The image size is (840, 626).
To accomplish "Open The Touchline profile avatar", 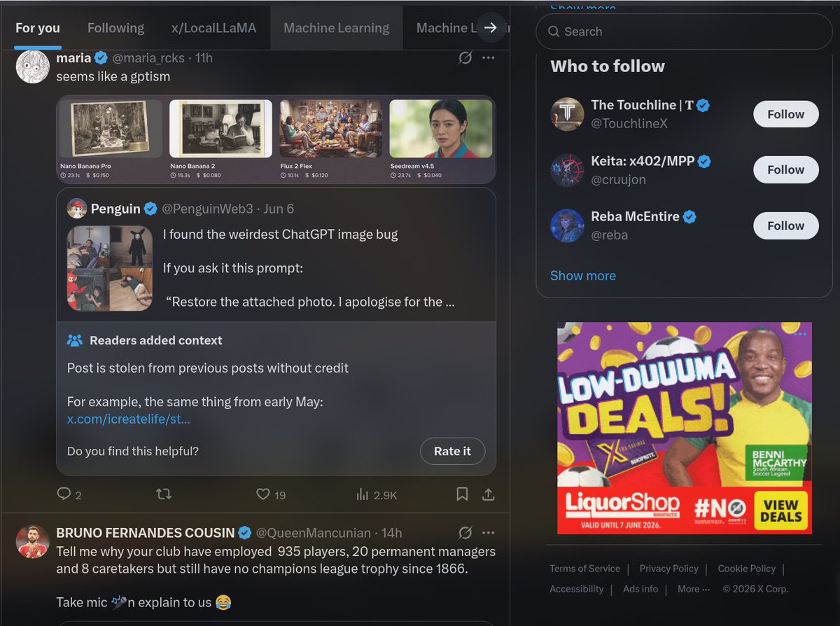I will [x=567, y=114].
